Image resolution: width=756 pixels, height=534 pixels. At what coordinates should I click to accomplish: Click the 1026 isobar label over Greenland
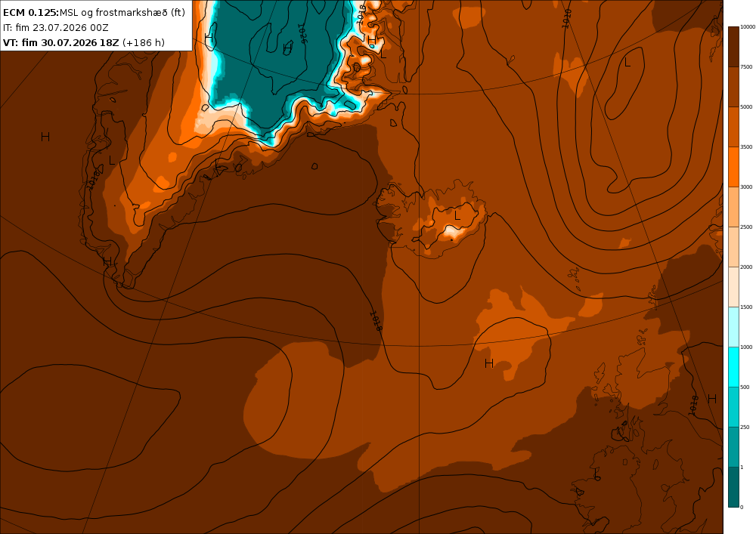pos(302,34)
